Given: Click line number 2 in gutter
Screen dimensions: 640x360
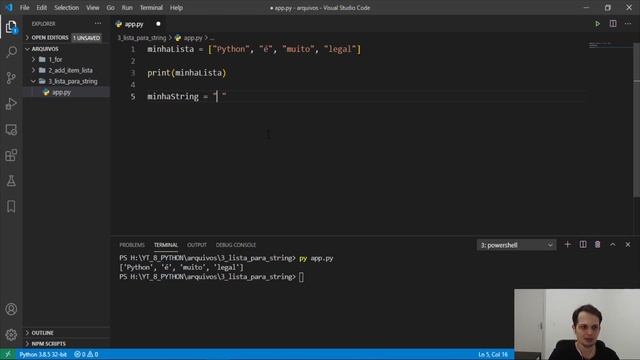Looking at the screenshot, I should tap(133, 61).
